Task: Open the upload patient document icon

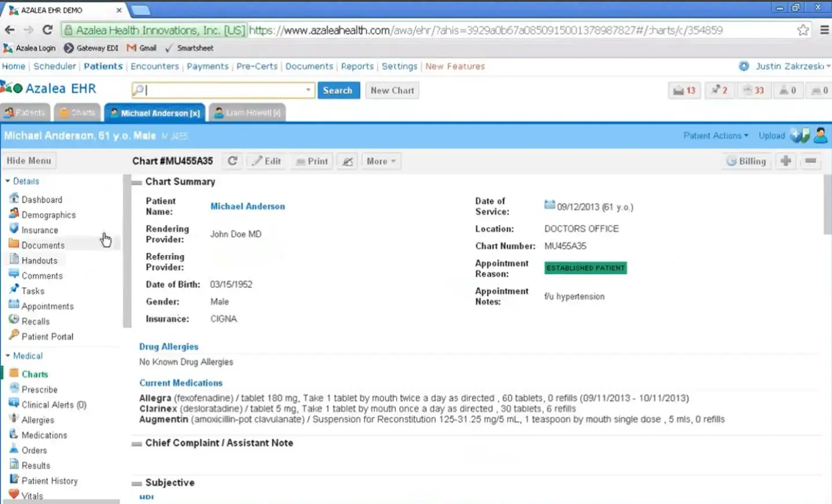Action: click(800, 135)
